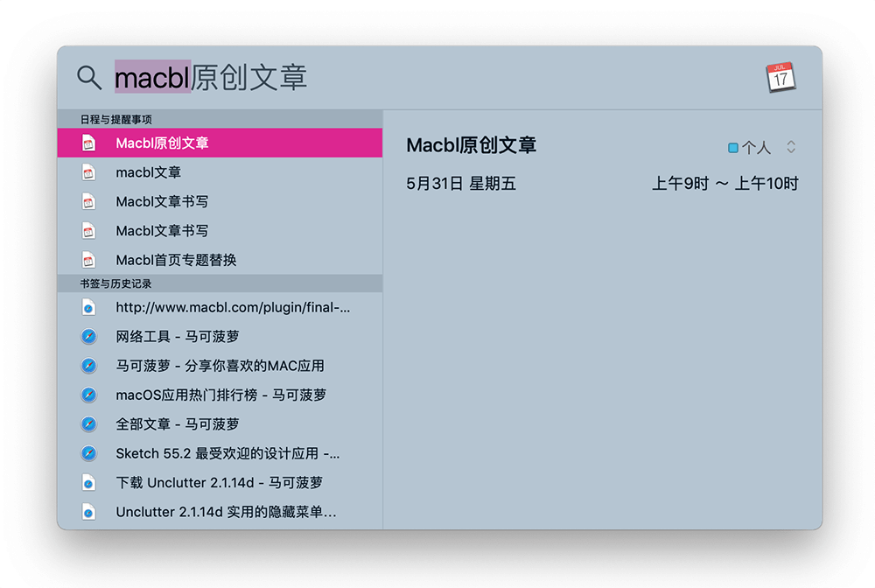The image size is (875, 588).
Task: Select the 'Macbl原创文章' calendar result row
Action: [x=220, y=143]
